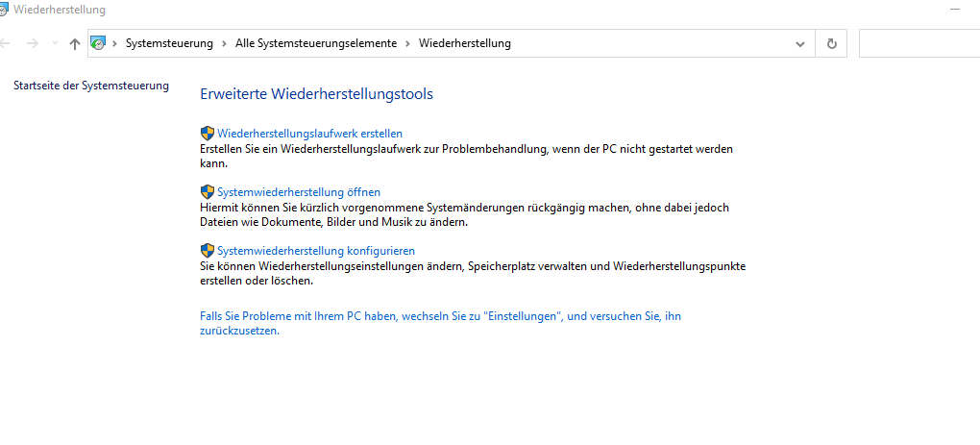Click shield icon beside Systemwiederherstellung konfigurieren
Viewport: 980px width, 445px height.
[x=208, y=251]
